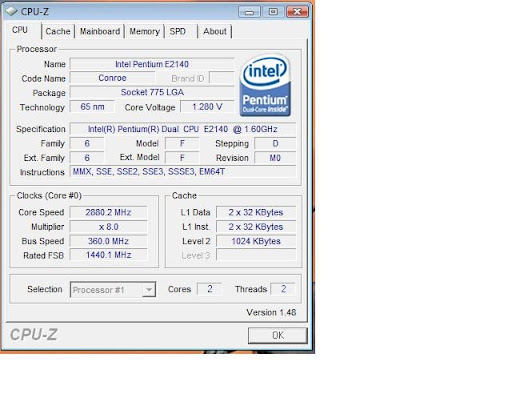Select the Memory tab

(144, 31)
